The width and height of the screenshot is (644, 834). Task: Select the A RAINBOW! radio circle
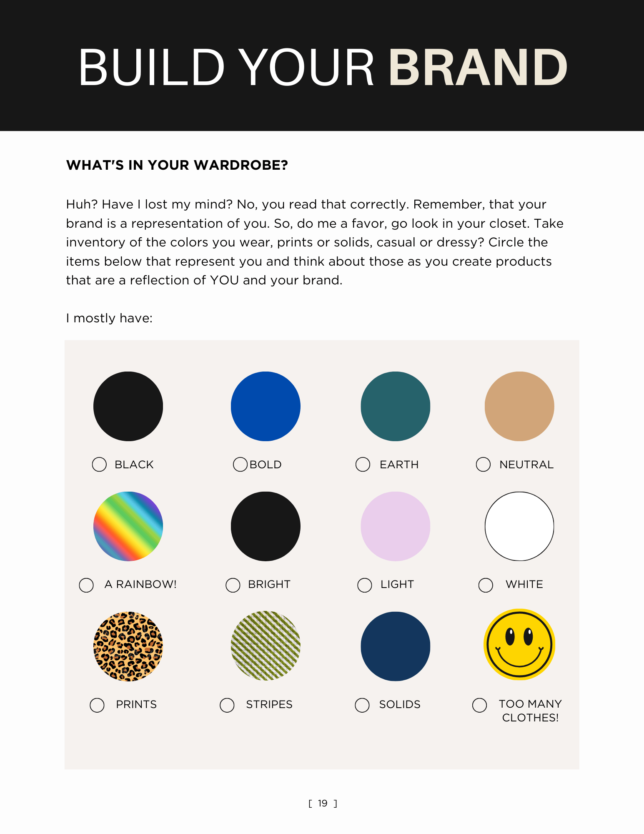tap(86, 585)
